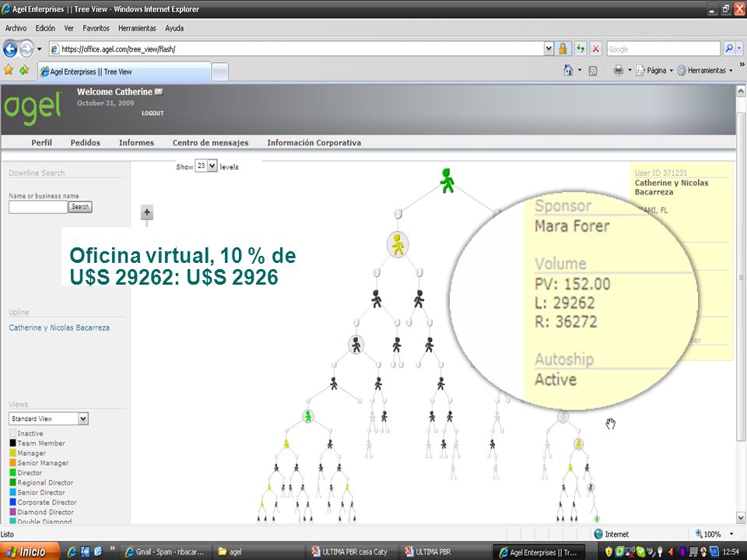Open the Ayuda menu

174,28
